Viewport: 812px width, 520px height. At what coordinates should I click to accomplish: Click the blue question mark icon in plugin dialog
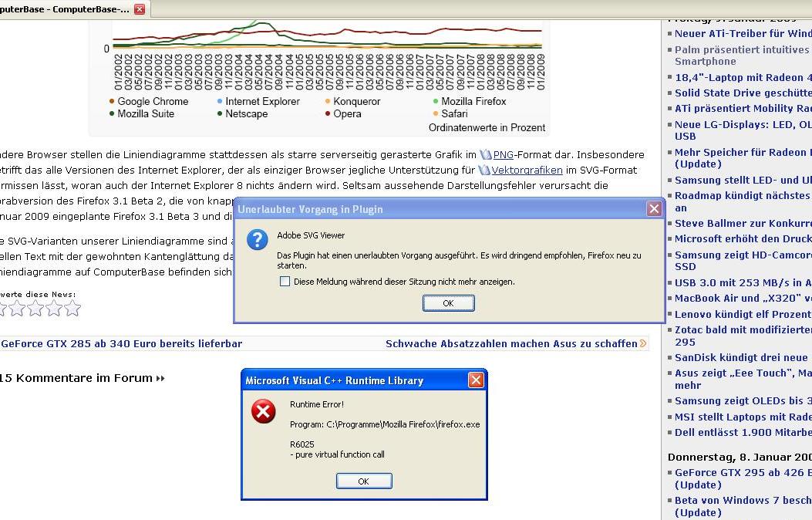click(x=258, y=240)
